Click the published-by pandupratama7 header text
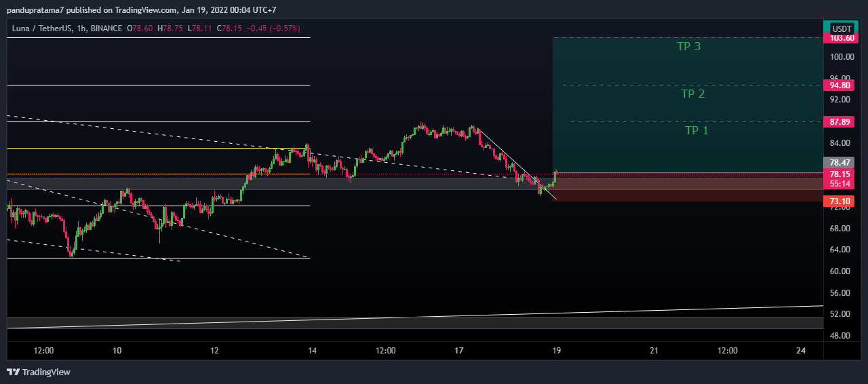 141,9
